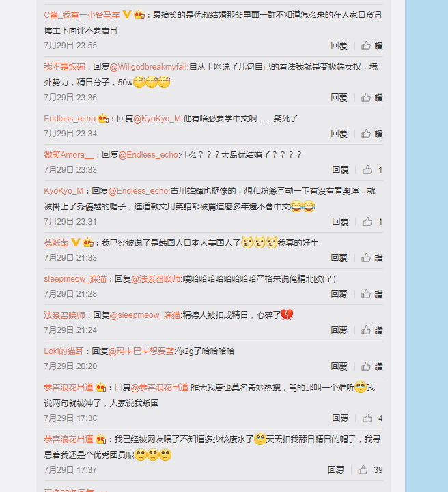
Task: Open 我不是饭碗's user profile
Action: [x=64, y=66]
